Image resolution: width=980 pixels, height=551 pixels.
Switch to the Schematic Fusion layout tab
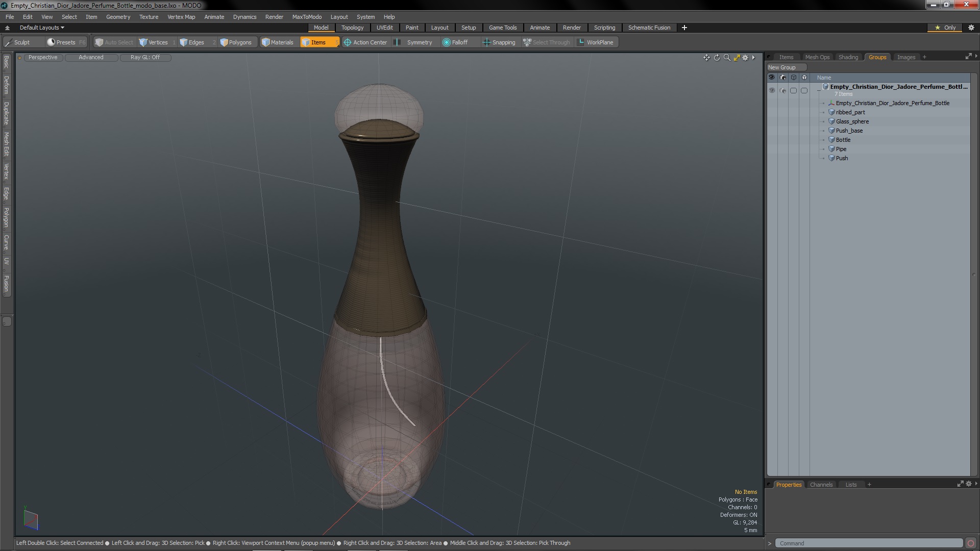pos(649,28)
